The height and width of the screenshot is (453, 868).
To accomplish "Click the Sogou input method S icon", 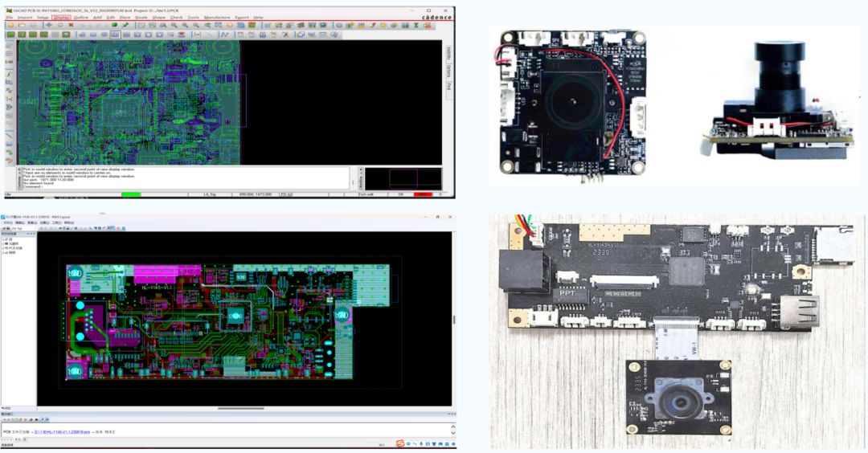I will click(399, 443).
